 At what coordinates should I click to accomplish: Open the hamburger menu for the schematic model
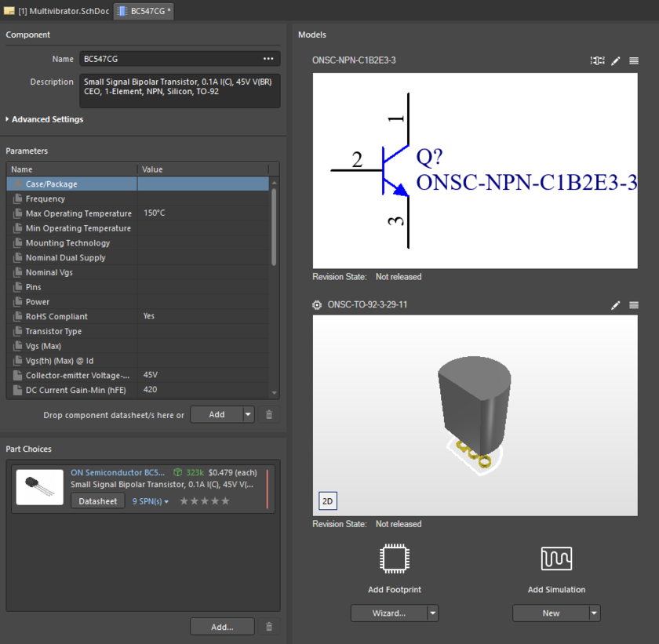pyautogui.click(x=633, y=60)
